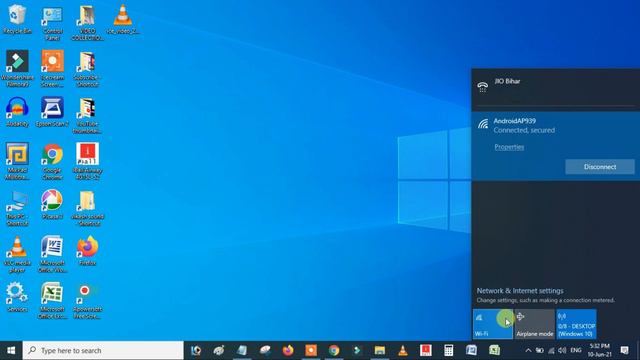Open the Control Panel desktop shortcut
This screenshot has height=360, width=640.
coord(52,23)
